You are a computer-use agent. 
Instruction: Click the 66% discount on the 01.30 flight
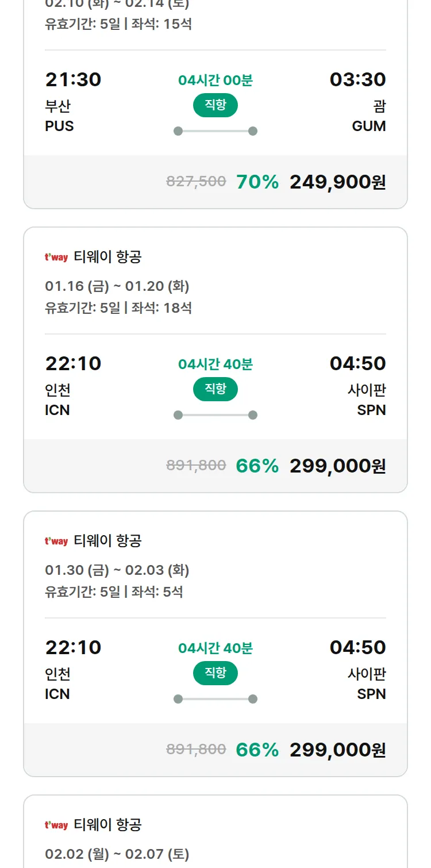pos(257,750)
